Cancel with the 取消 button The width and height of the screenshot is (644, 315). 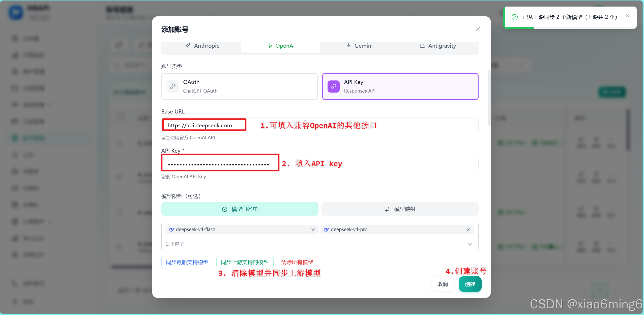(443, 284)
